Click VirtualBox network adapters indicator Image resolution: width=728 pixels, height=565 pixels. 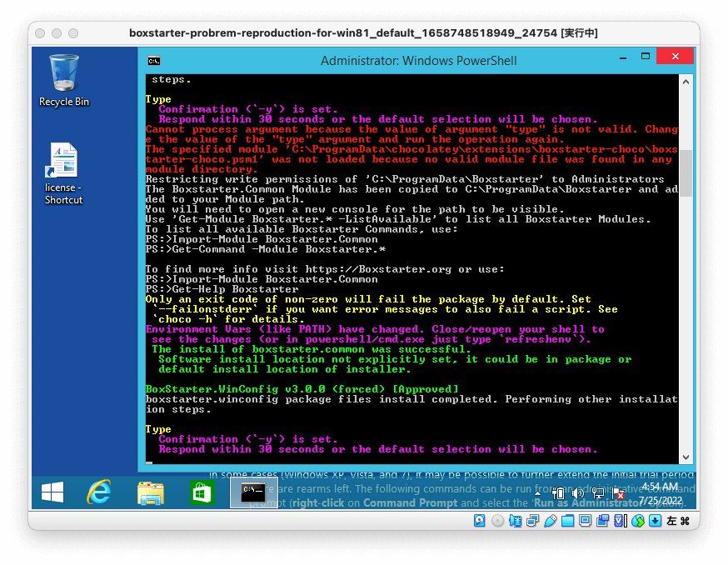pyautogui.click(x=532, y=521)
